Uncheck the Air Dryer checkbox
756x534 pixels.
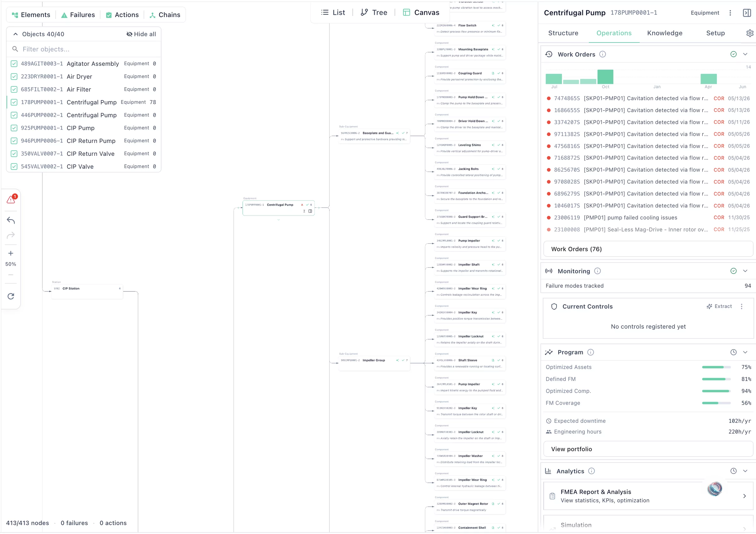click(x=14, y=77)
